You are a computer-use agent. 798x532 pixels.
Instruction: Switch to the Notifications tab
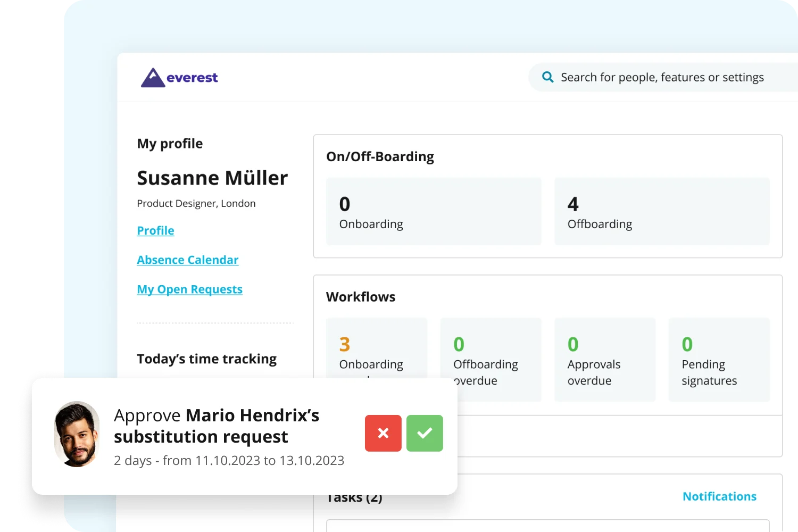click(719, 496)
